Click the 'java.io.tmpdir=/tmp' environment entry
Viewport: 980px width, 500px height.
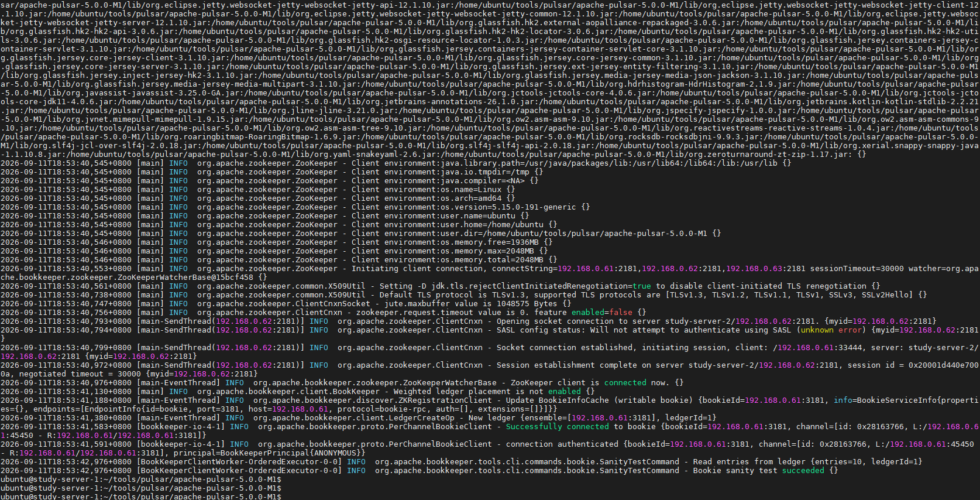(485, 172)
